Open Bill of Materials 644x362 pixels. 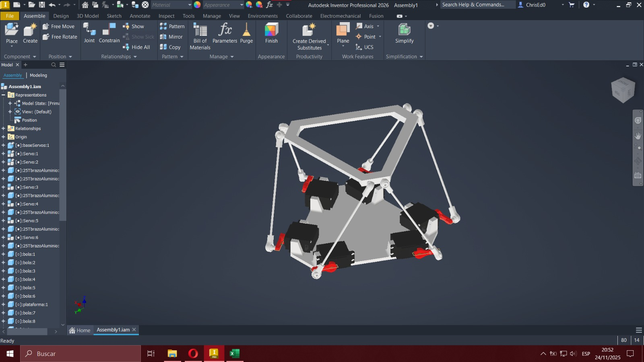pyautogui.click(x=200, y=31)
